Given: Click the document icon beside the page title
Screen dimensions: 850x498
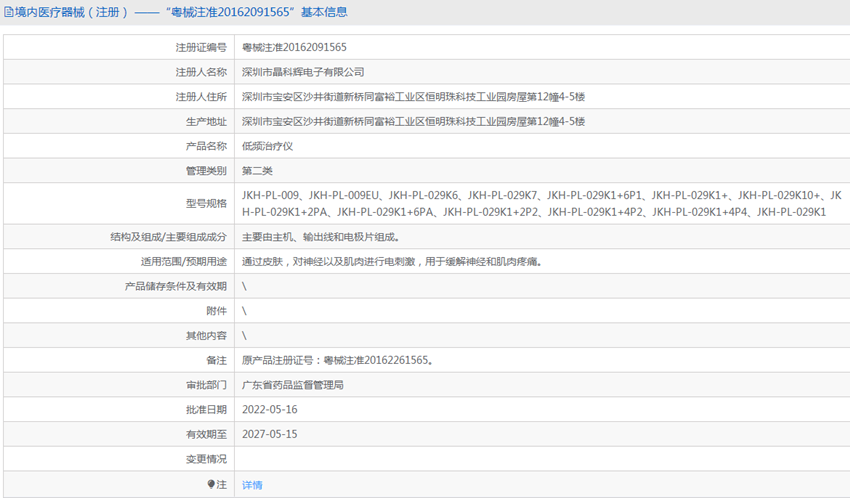Looking at the screenshot, I should click(8, 12).
